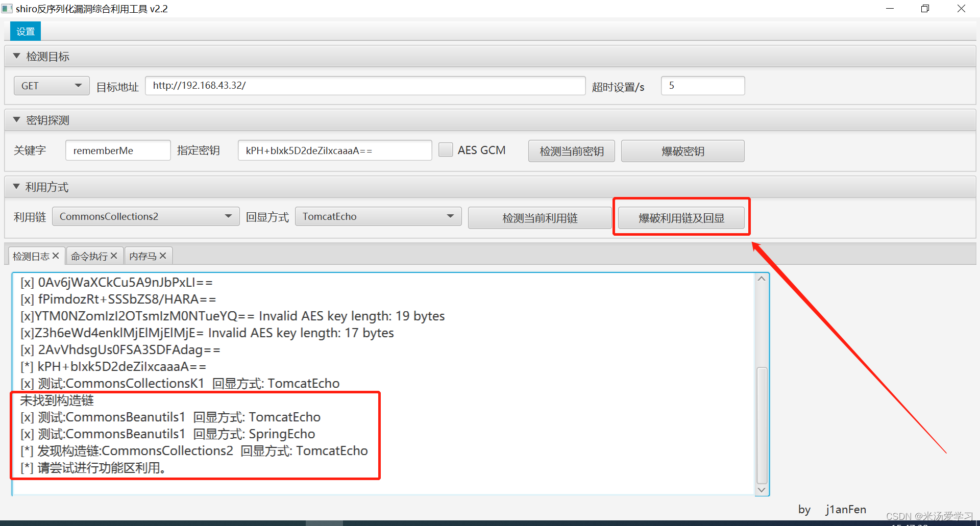Close the 内存马 tab
980x526 pixels.
(163, 256)
